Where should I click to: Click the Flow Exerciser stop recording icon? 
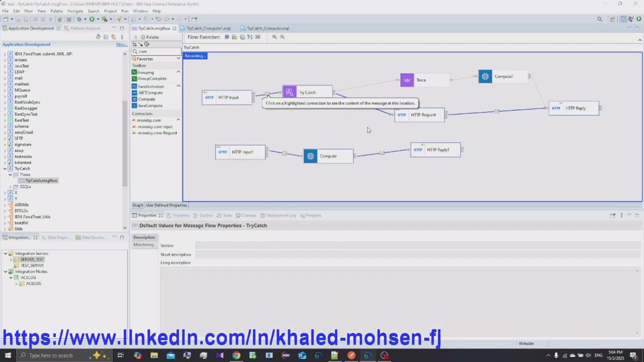coord(227,37)
